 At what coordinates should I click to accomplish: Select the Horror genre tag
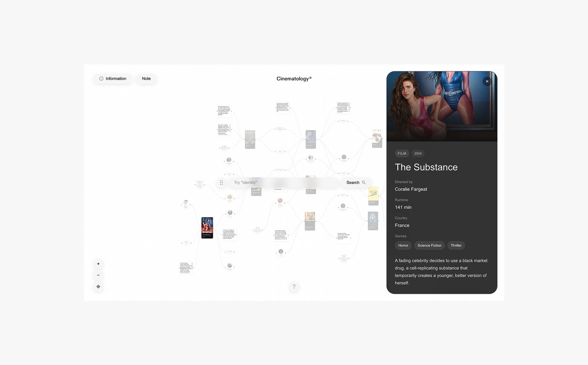click(403, 246)
